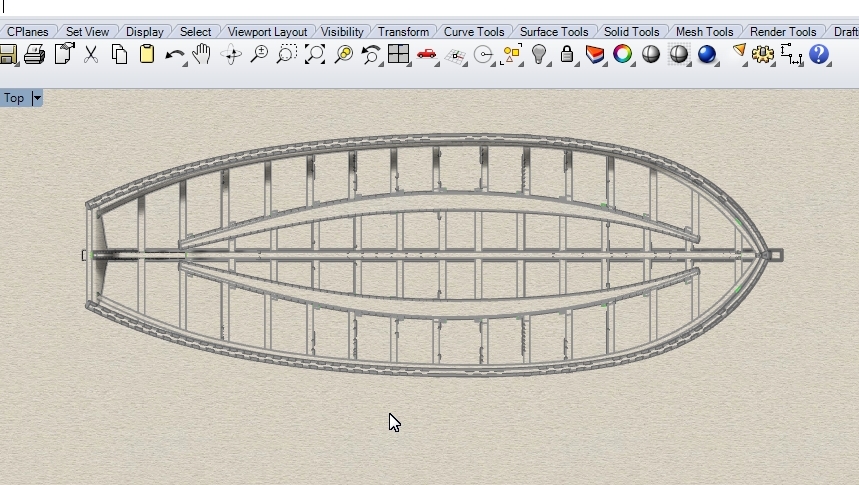
Task: Toggle the shaded viewport sphere icon
Action: 651,54
